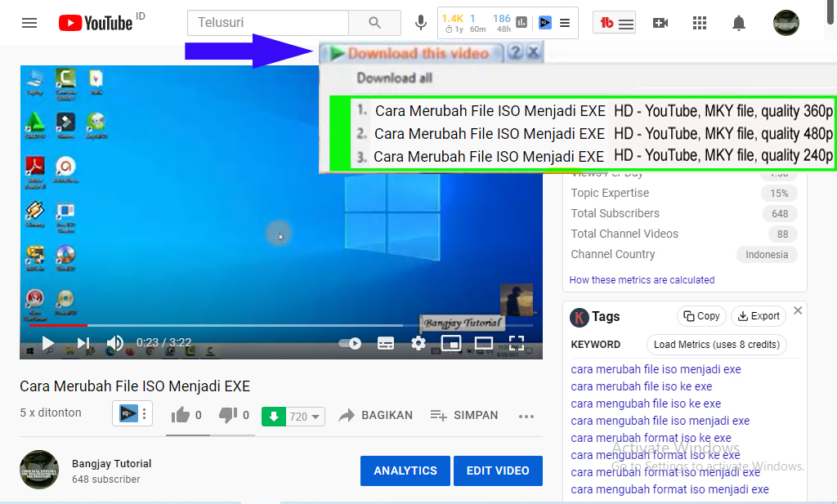Click the vidIQ icon below video title
Screen dimensions: 837x504
coord(128,413)
